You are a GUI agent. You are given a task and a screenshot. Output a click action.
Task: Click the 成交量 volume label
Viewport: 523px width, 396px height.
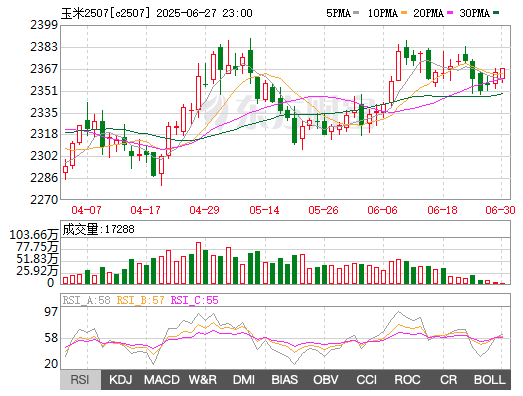80,229
